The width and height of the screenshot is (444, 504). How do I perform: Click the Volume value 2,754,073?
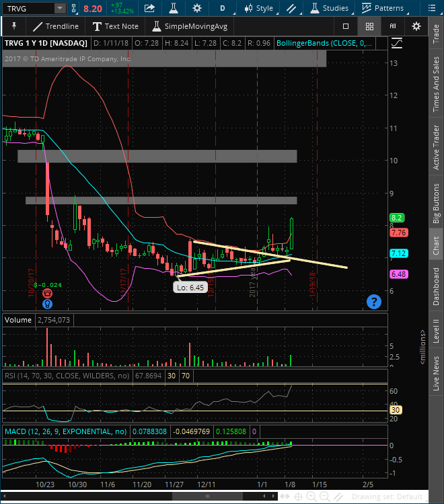[54, 320]
